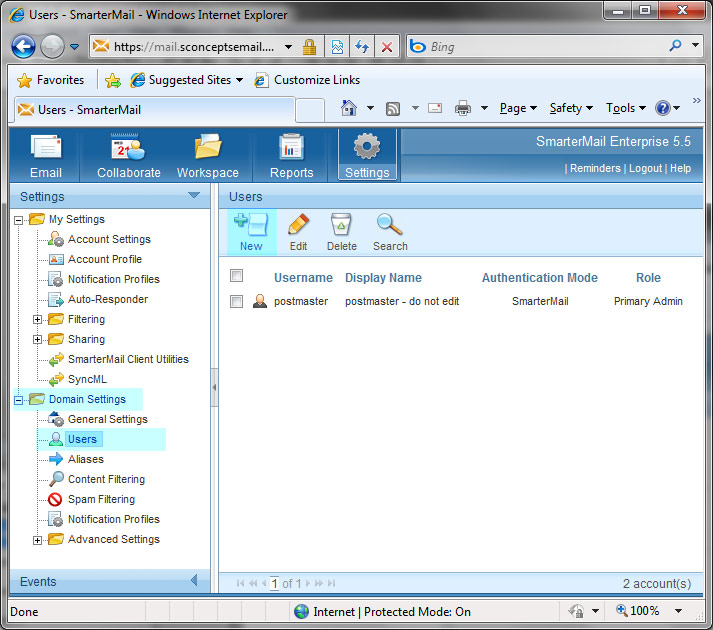This screenshot has width=713, height=630.
Task: Click the Edit pencil icon
Action: (x=298, y=225)
